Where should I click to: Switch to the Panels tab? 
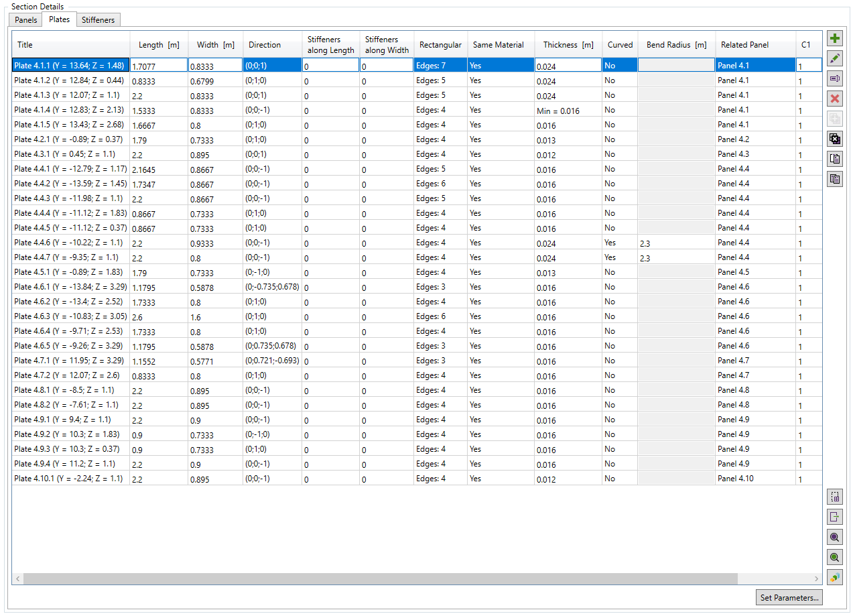(x=26, y=20)
